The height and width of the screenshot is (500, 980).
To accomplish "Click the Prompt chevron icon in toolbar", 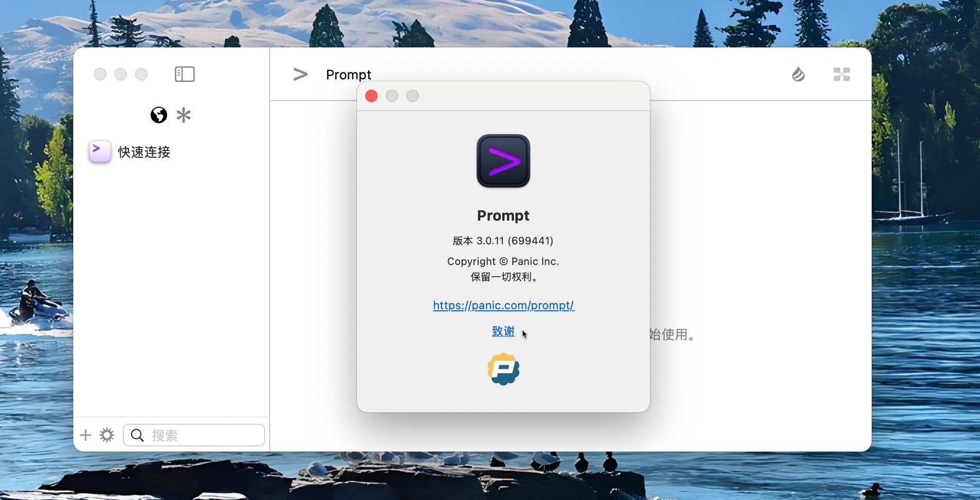I will tap(300, 75).
